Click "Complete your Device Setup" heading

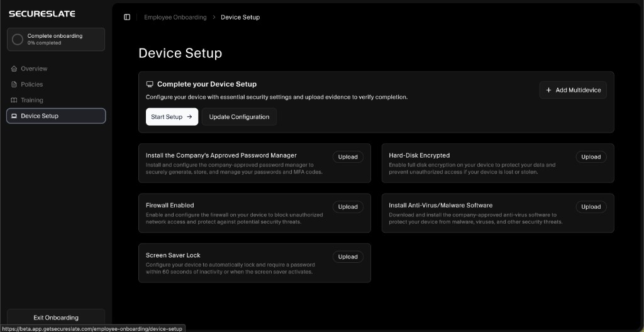(x=206, y=84)
